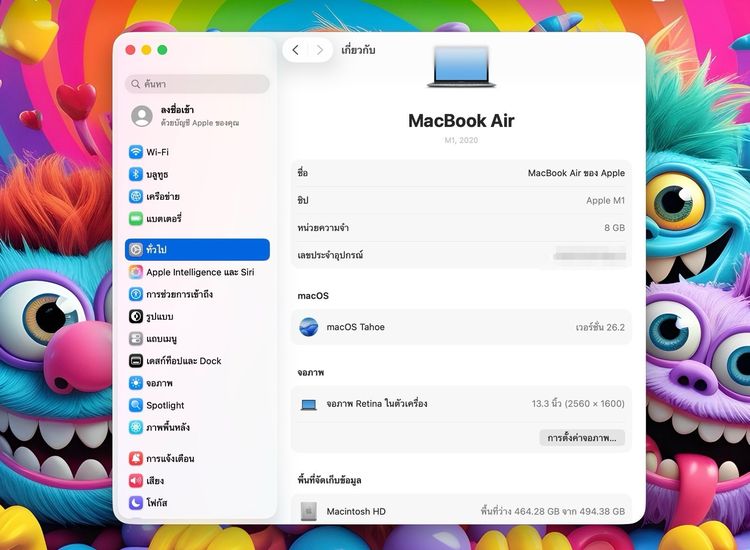Open โฟกัส focus settings

point(197,503)
